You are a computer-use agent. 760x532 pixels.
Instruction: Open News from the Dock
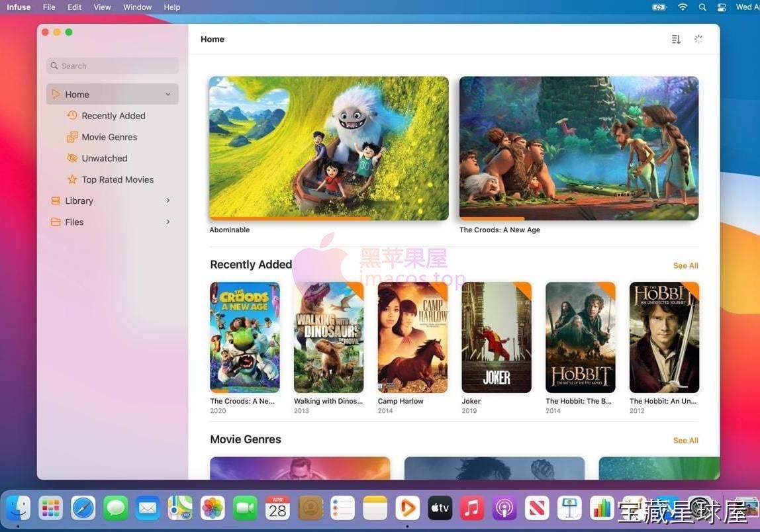[x=537, y=508]
